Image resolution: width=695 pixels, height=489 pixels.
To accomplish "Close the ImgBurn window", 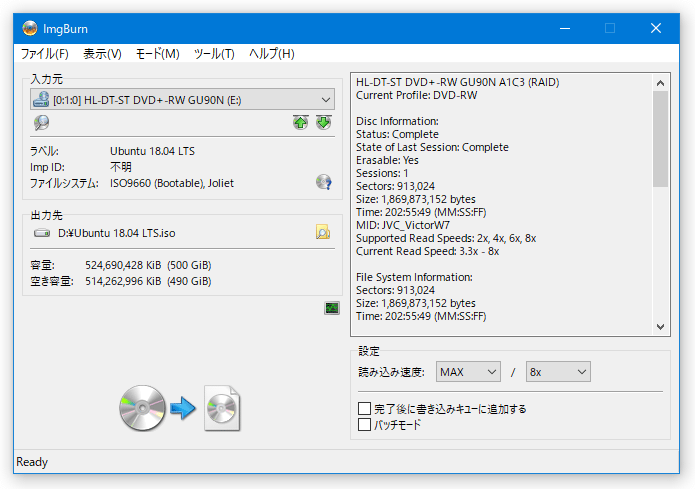I will (x=656, y=28).
